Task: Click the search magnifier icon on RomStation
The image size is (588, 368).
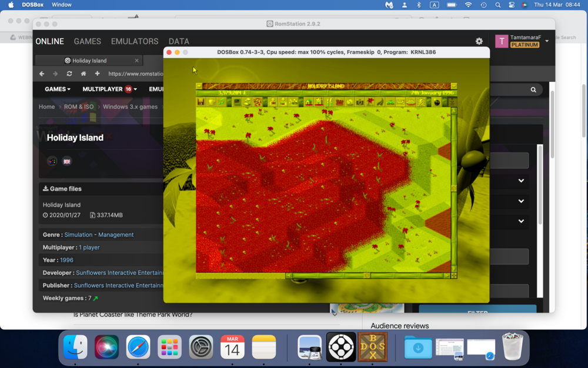Action: coord(533,89)
